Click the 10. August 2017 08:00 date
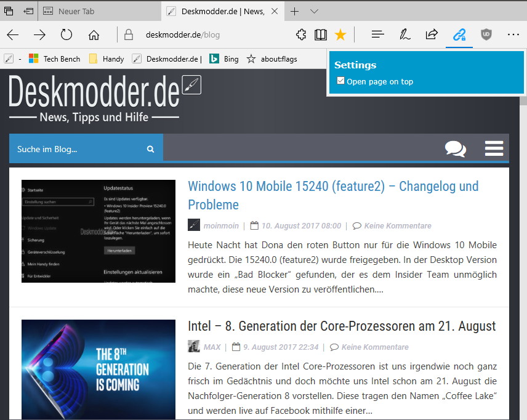Screen dimensions: 527x420 pos(302,225)
